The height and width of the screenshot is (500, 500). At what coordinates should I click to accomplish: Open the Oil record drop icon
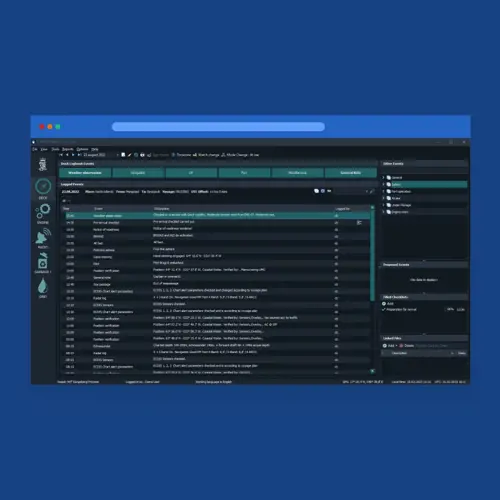(x=43, y=286)
